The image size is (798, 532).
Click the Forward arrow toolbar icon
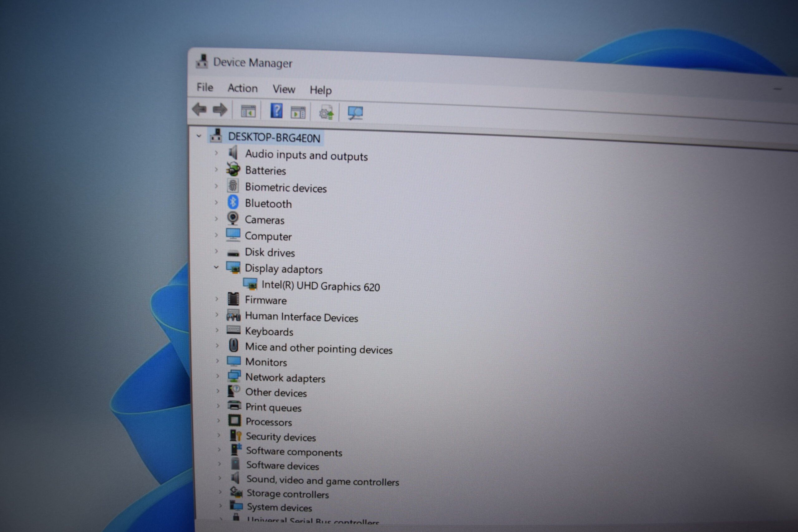pyautogui.click(x=220, y=110)
